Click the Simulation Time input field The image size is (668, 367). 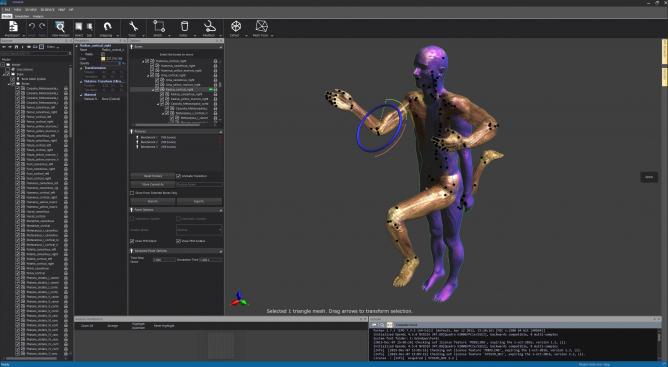click(x=211, y=260)
